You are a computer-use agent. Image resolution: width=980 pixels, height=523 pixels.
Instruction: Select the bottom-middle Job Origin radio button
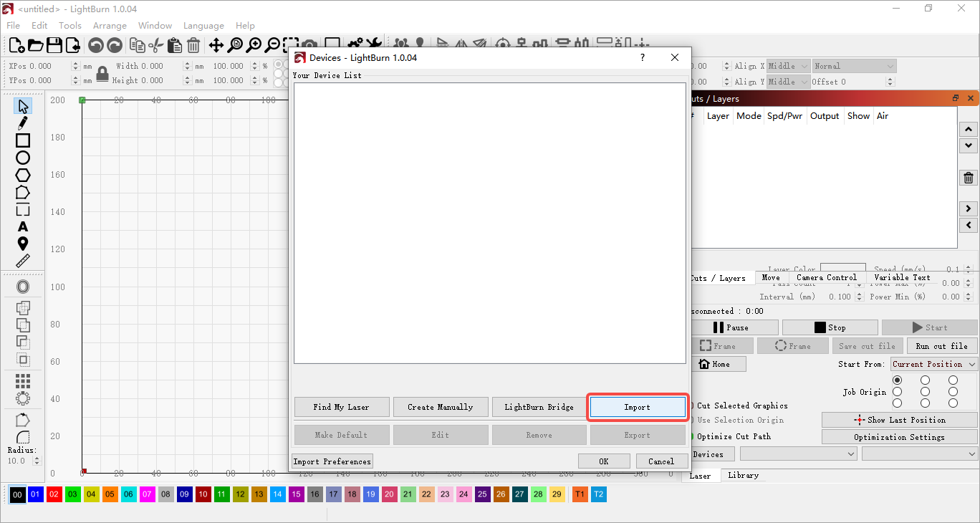926,403
